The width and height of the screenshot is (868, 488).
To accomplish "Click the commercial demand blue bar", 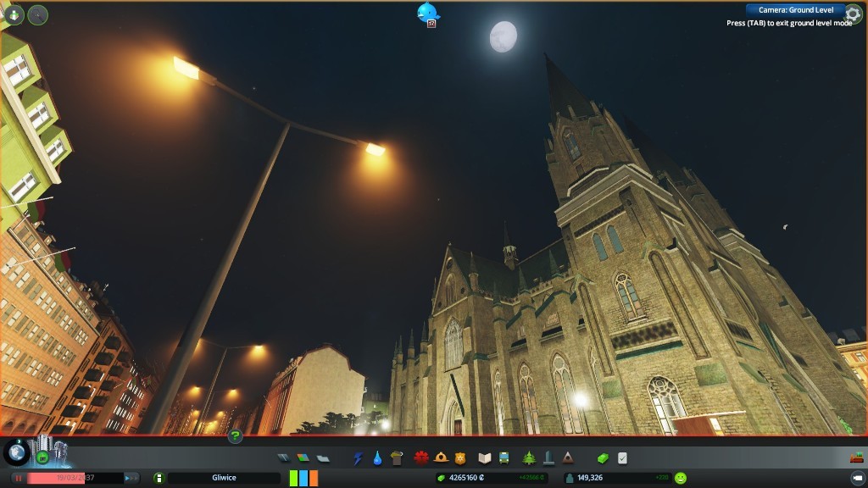I will tap(303, 478).
